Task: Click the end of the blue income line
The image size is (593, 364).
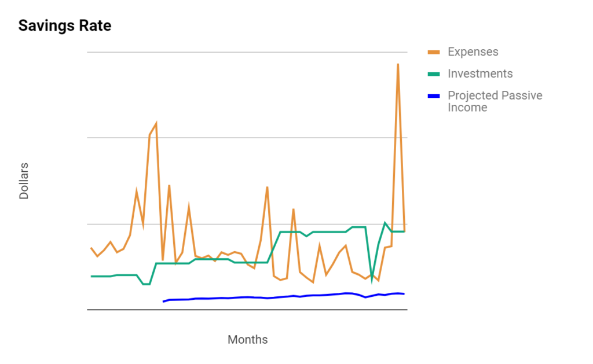Action: pos(404,294)
